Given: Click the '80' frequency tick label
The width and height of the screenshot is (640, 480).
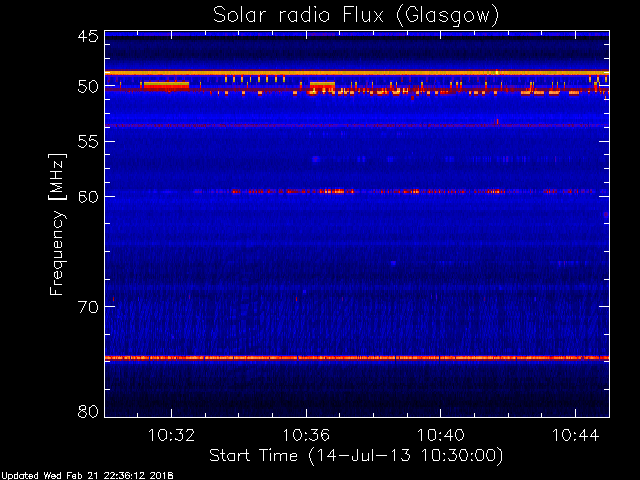Looking at the screenshot, I should click(88, 411).
